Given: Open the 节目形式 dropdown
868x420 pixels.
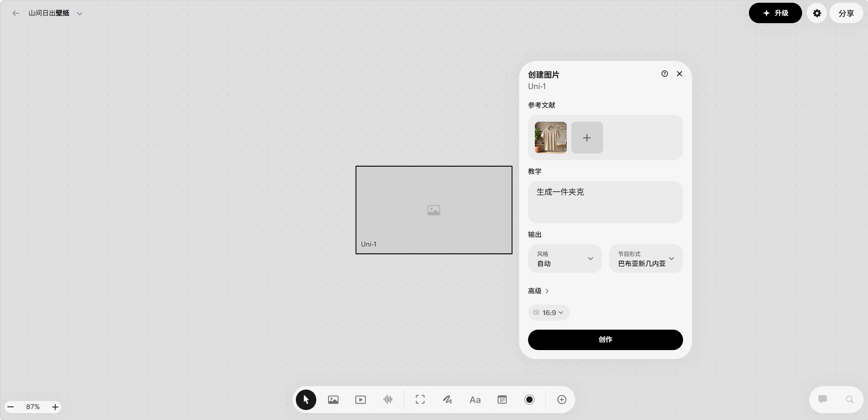Looking at the screenshot, I should pos(645,259).
